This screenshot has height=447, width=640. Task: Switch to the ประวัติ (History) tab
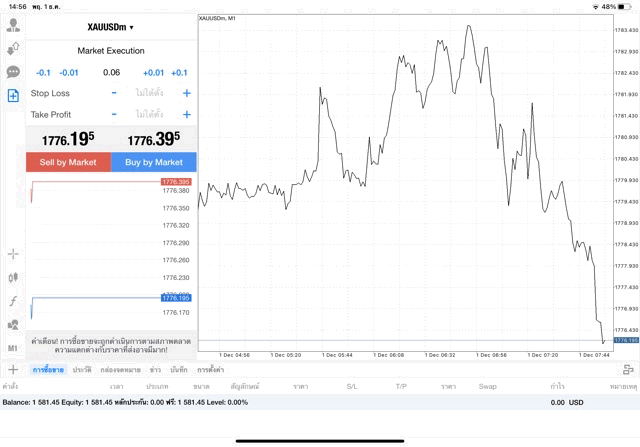coord(81,370)
